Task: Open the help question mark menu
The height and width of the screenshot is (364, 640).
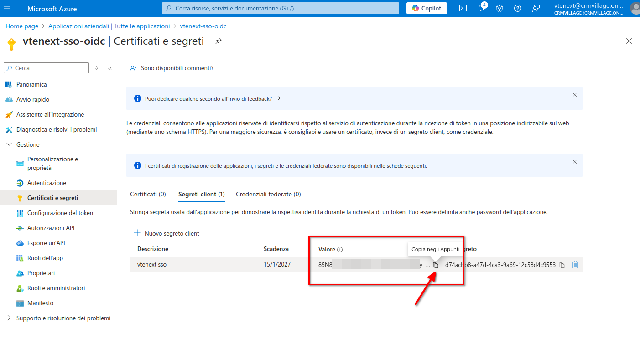Action: pos(518,8)
